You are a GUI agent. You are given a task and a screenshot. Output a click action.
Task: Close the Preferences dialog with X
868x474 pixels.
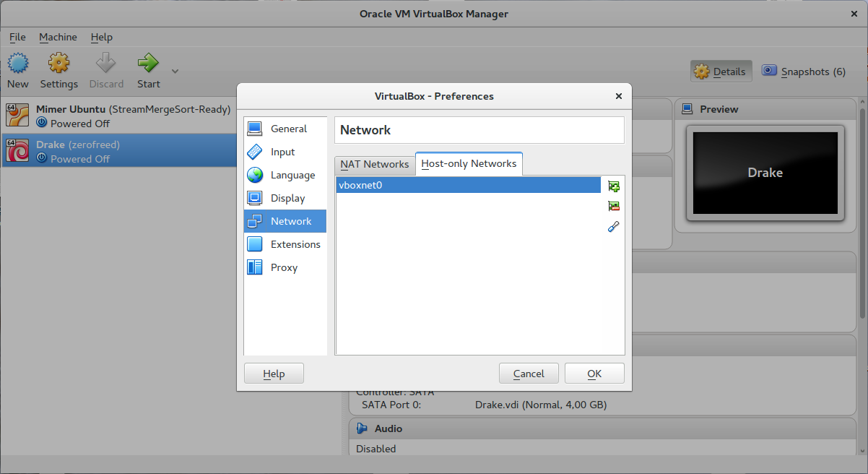click(619, 96)
